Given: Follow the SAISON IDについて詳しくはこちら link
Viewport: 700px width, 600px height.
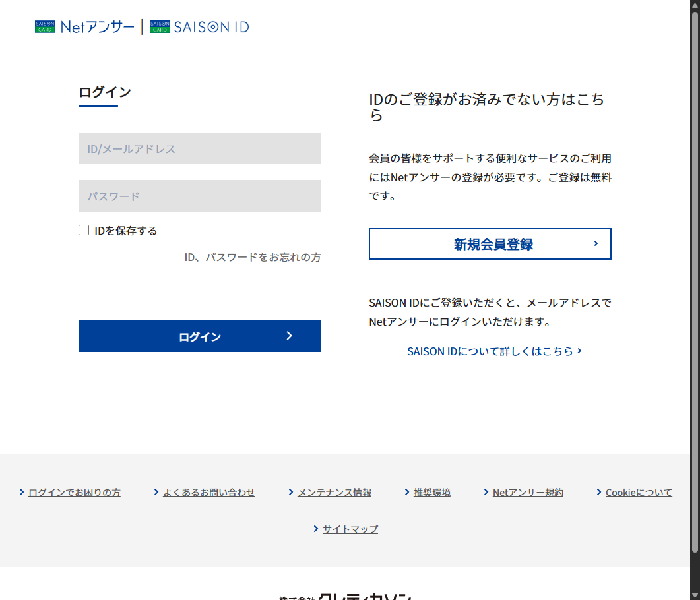Looking at the screenshot, I should 494,351.
